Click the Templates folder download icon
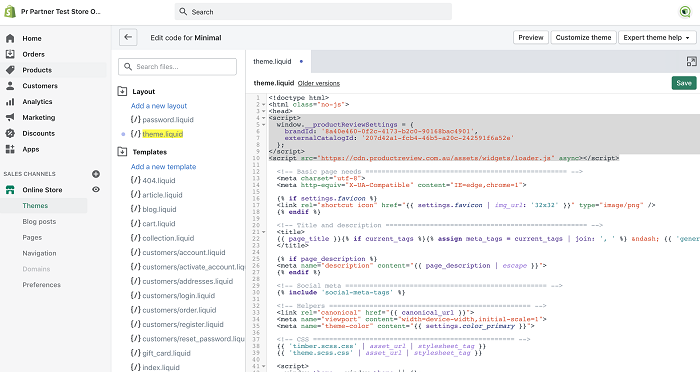The image size is (700, 372). tap(122, 152)
